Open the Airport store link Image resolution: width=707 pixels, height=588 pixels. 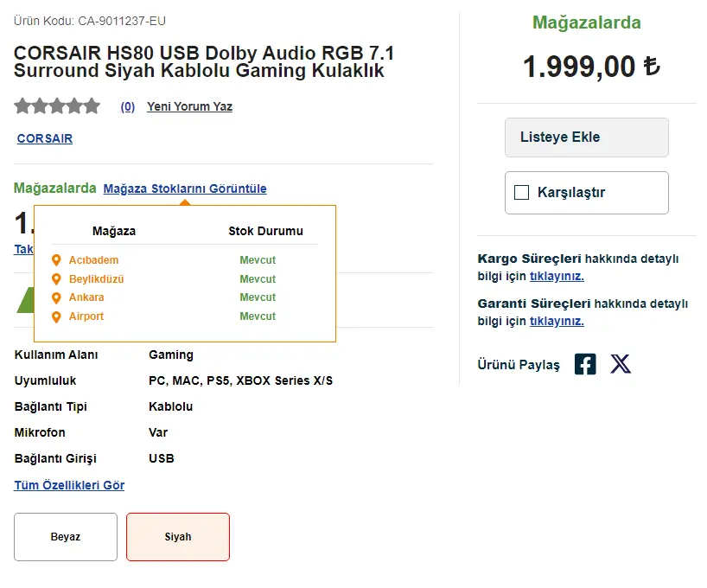[x=86, y=316]
